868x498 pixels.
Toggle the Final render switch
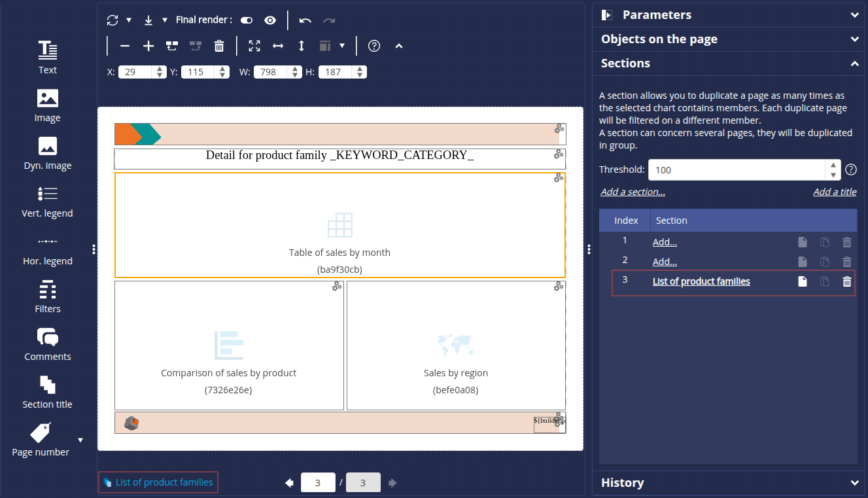pyautogui.click(x=247, y=20)
